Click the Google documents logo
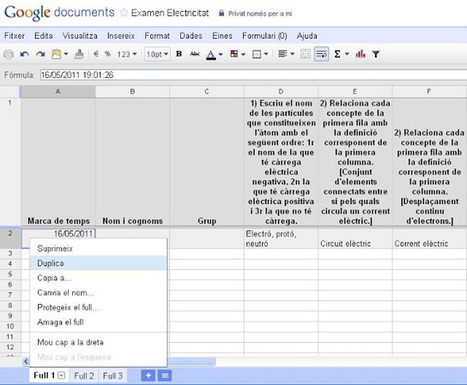 [59, 12]
